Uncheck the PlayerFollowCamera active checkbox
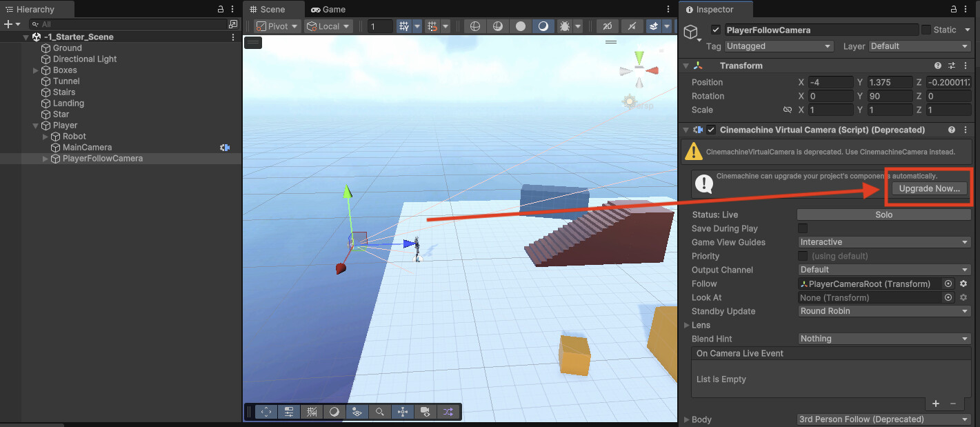The height and width of the screenshot is (427, 980). coord(716,30)
